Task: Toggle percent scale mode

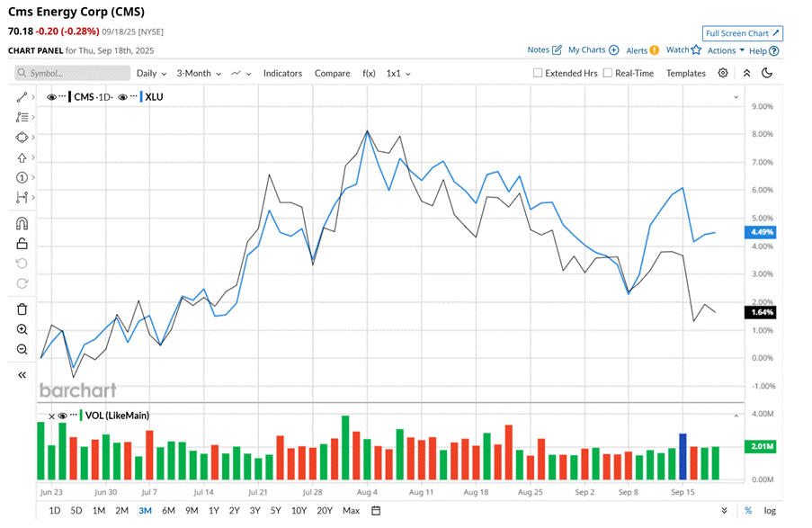Action: point(748,510)
